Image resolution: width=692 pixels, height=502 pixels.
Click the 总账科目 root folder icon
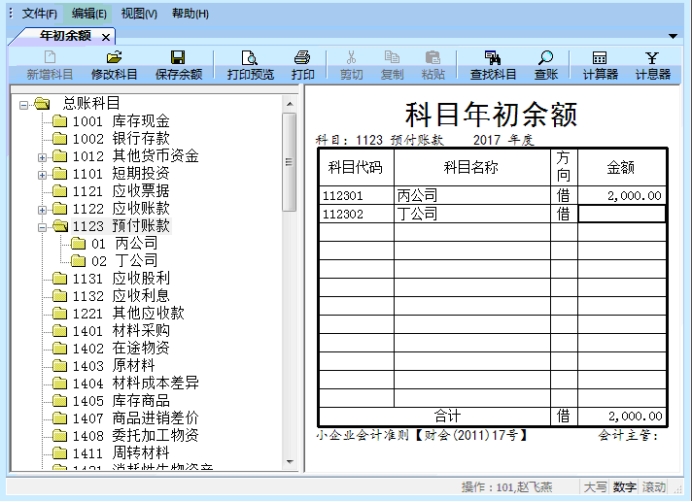point(42,104)
